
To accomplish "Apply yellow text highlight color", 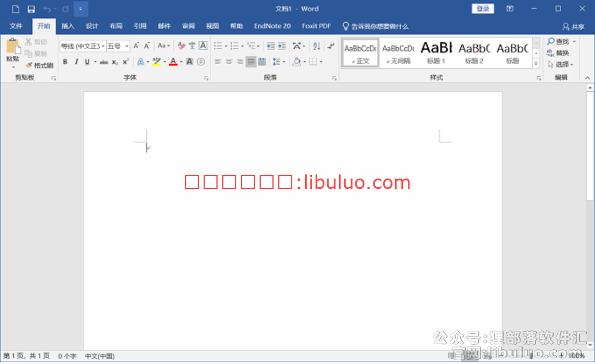I will pyautogui.click(x=156, y=62).
